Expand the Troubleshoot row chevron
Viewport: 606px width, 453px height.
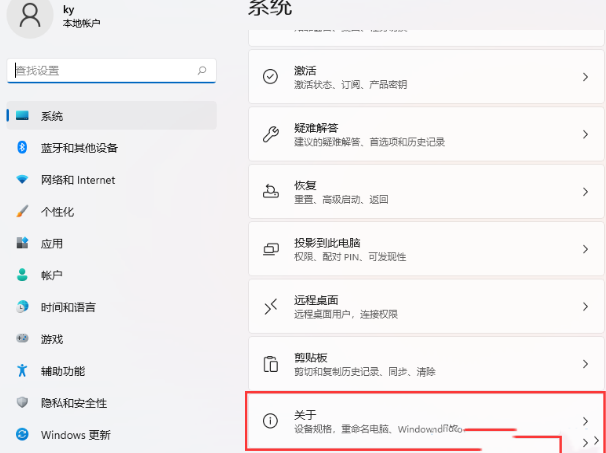(585, 134)
